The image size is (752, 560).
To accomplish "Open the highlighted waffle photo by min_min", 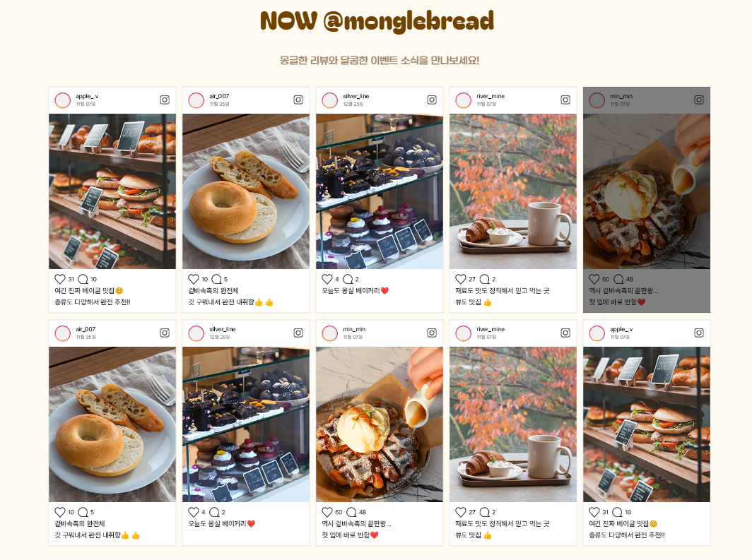I will pyautogui.click(x=647, y=191).
